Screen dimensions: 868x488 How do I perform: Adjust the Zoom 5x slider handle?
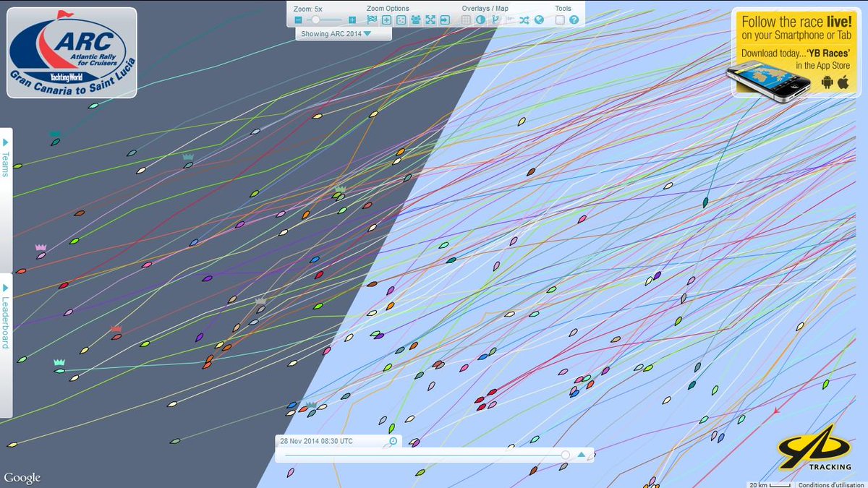(x=315, y=20)
